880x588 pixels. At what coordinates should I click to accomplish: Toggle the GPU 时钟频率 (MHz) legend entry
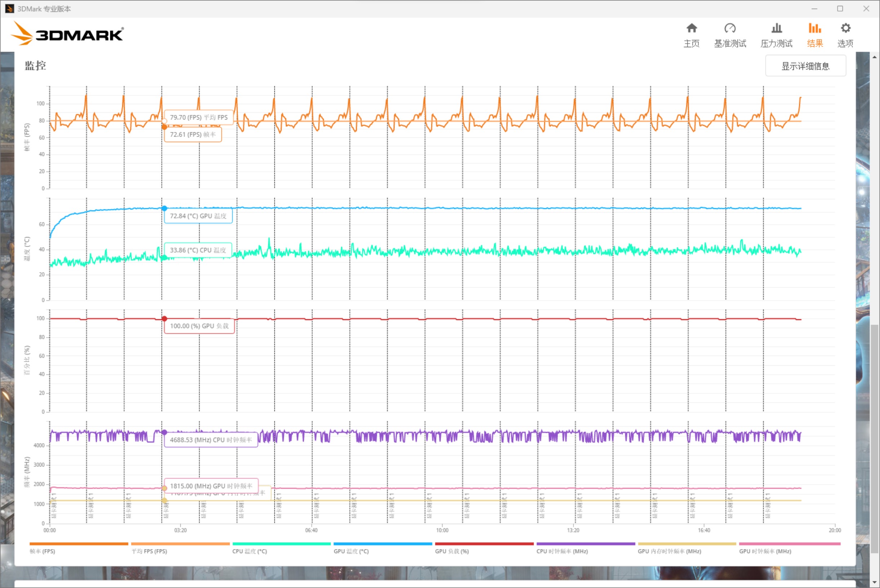click(765, 551)
